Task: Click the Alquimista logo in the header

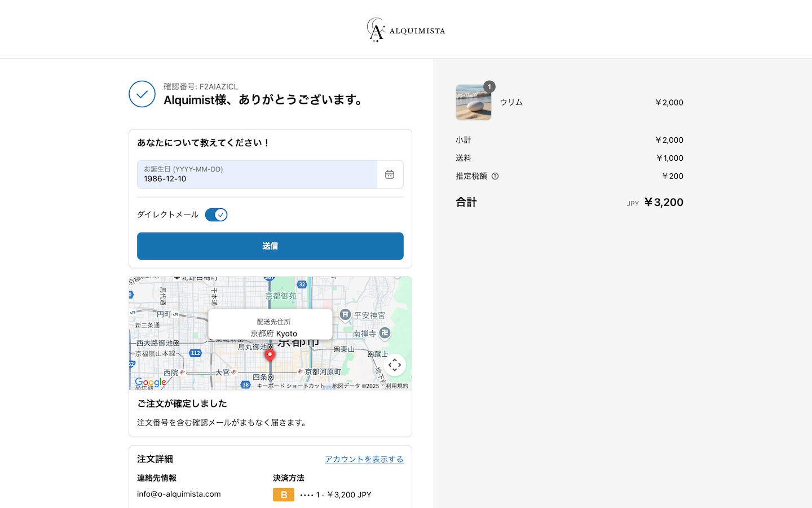Action: 406,30
